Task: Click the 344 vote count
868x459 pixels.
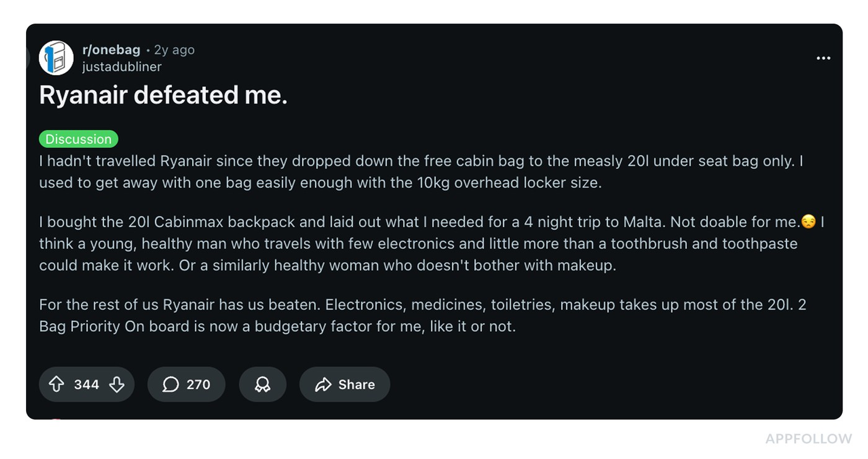Action: [86, 385]
